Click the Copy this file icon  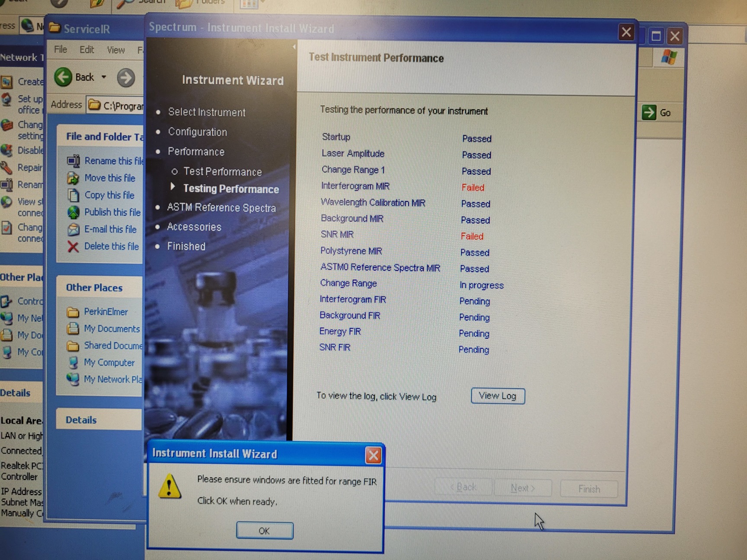coord(73,195)
